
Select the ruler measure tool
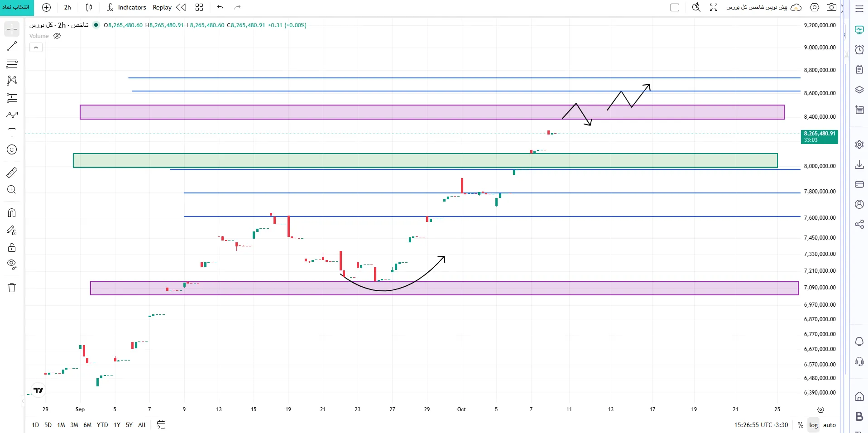point(12,173)
